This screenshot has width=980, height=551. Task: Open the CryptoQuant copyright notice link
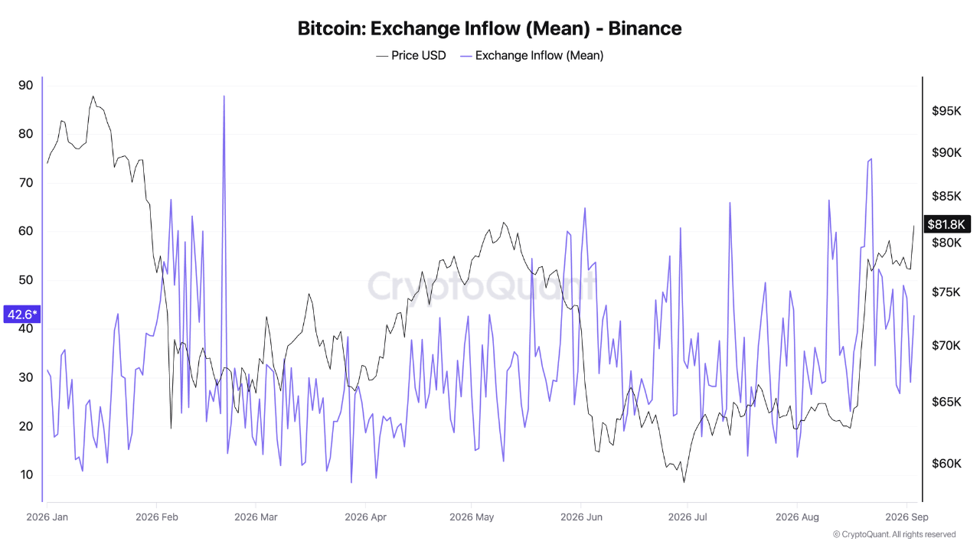893,534
